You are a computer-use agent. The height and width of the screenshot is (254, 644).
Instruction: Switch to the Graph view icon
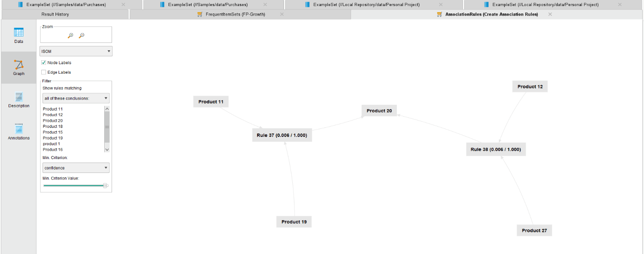tap(19, 68)
